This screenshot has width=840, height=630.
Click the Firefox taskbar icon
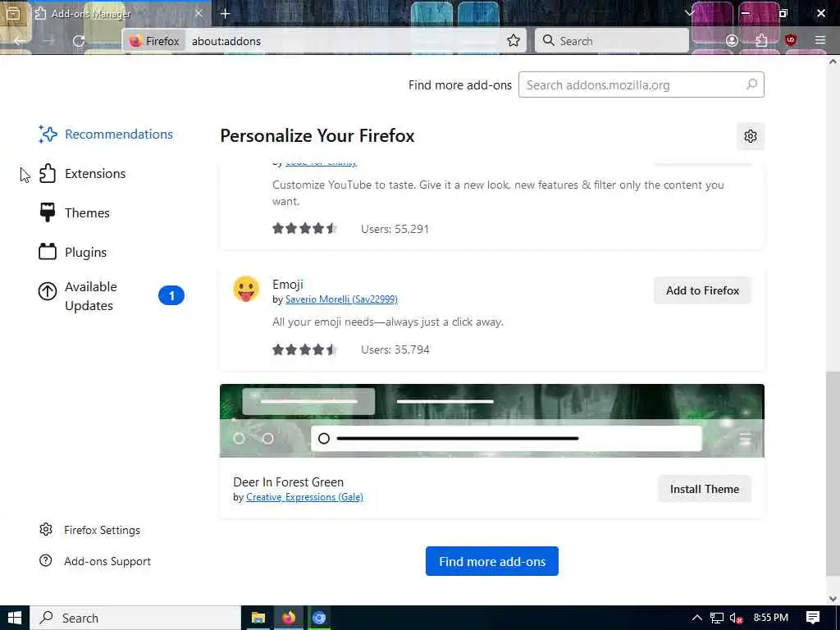click(x=289, y=618)
